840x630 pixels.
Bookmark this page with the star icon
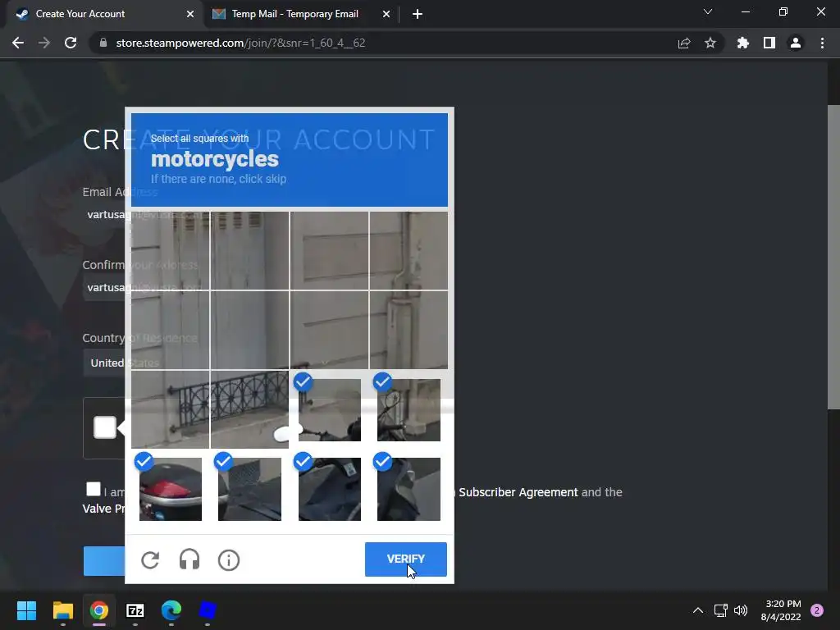point(710,43)
